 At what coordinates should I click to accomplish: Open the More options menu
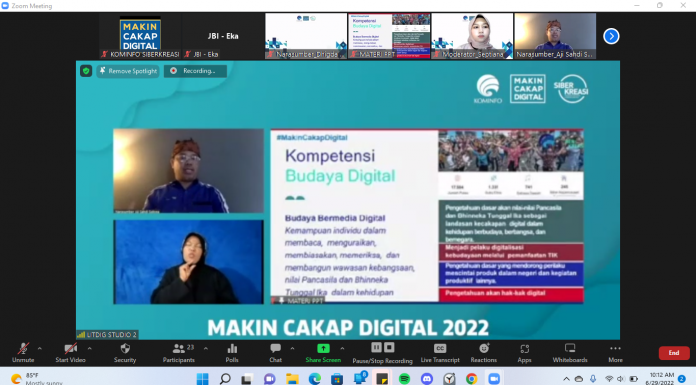point(615,353)
